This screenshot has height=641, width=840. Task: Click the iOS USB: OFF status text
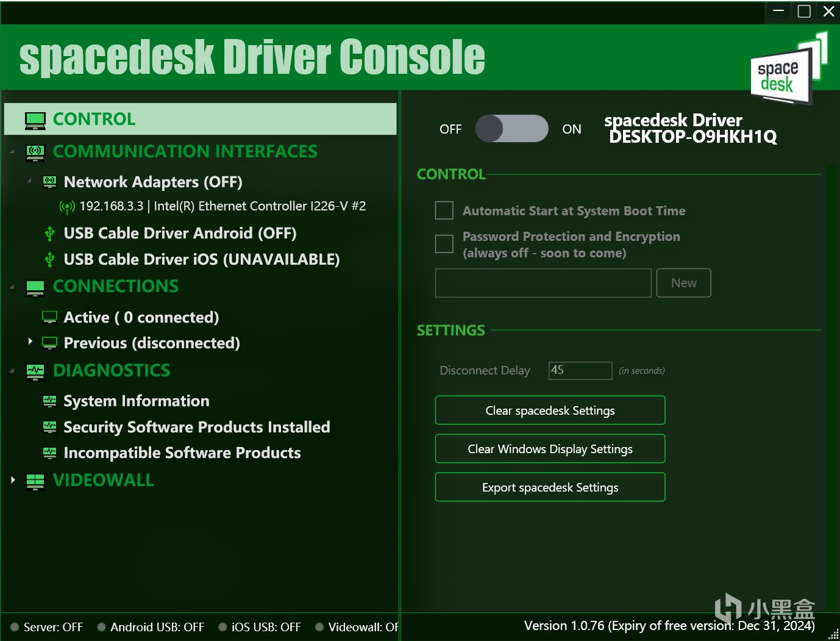[266, 627]
